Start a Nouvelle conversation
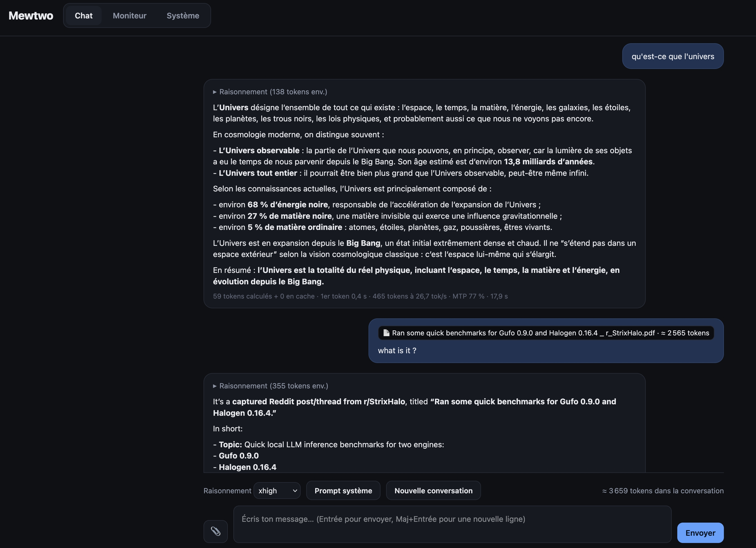Viewport: 756px width, 548px height. (433, 491)
